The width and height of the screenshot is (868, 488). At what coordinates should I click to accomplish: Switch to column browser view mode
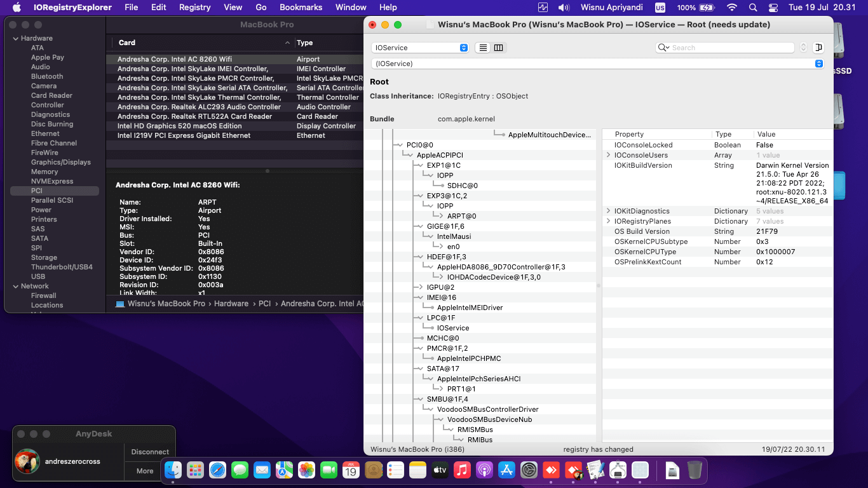[x=499, y=48]
